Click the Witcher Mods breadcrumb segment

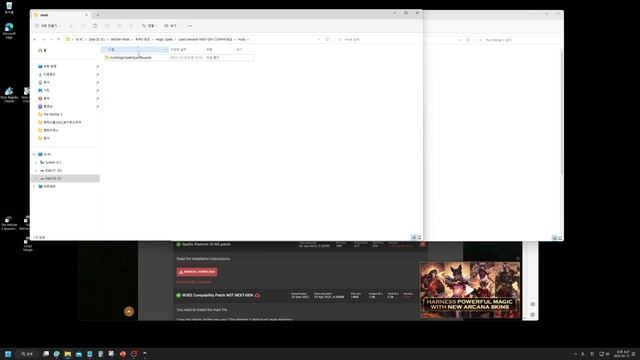(x=120, y=40)
